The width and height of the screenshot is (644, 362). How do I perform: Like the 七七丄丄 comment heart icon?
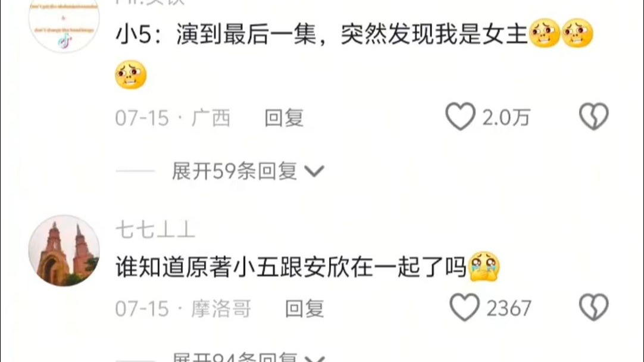coord(464,307)
